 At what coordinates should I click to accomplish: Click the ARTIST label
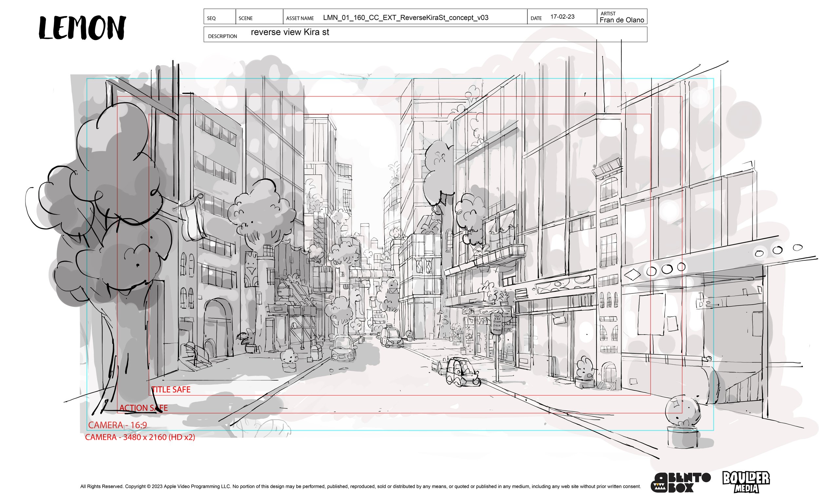608,14
